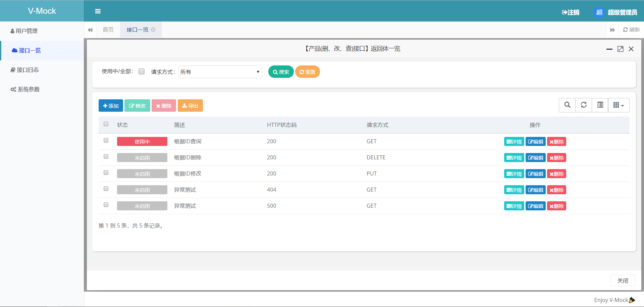Open the 请求方式 dropdown
This screenshot has height=307, width=644.
pyautogui.click(x=220, y=72)
